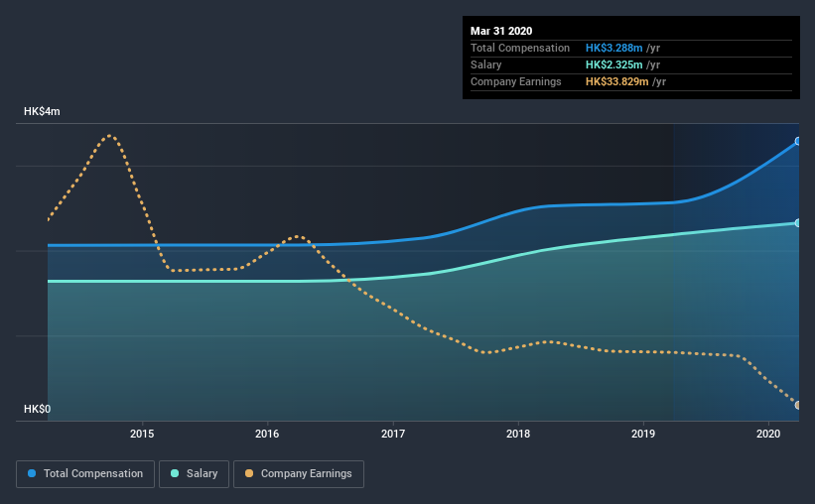This screenshot has height=504, width=815.
Task: Click the Total Compensation tooltip row label
Action: click(520, 48)
